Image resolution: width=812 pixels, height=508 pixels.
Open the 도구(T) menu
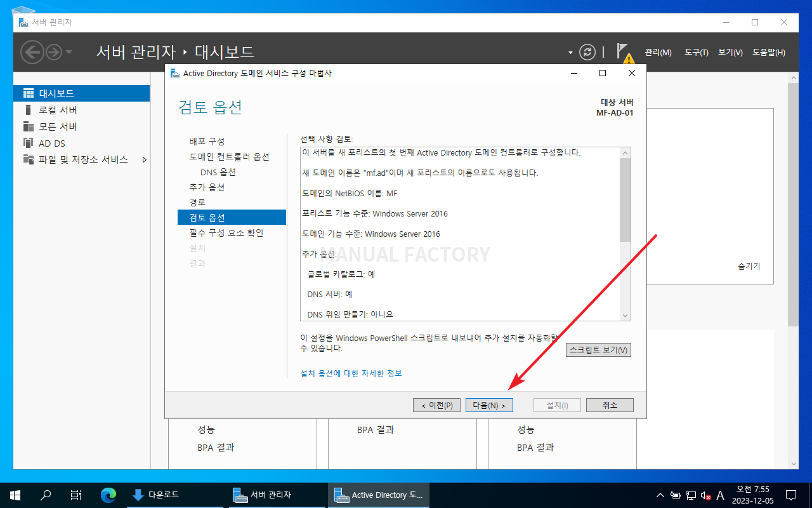click(696, 53)
